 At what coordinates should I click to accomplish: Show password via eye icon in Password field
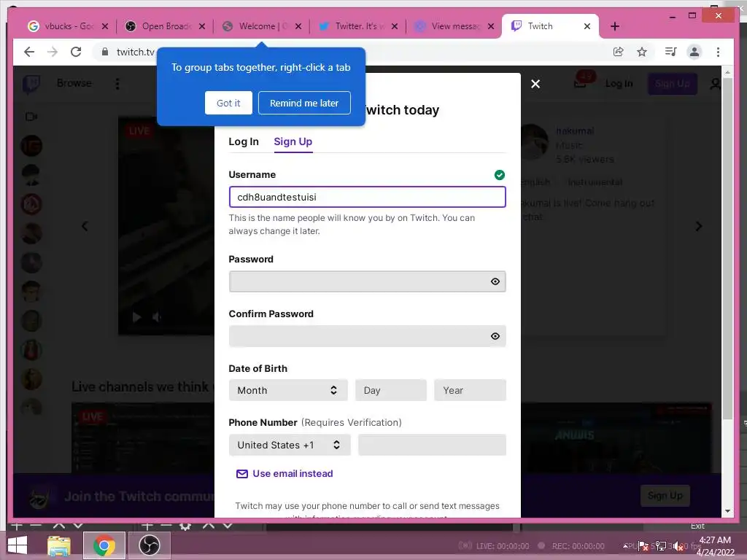495,281
